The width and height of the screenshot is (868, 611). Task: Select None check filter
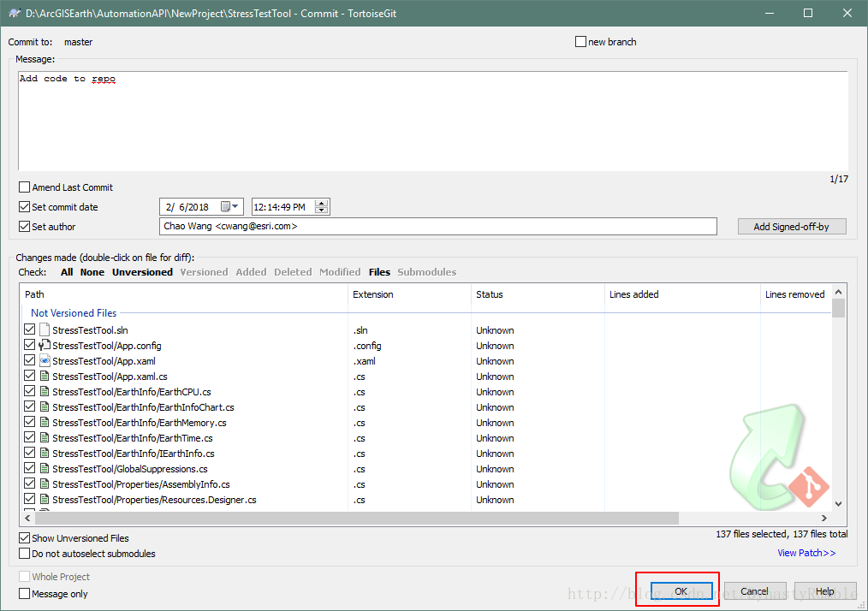click(92, 272)
